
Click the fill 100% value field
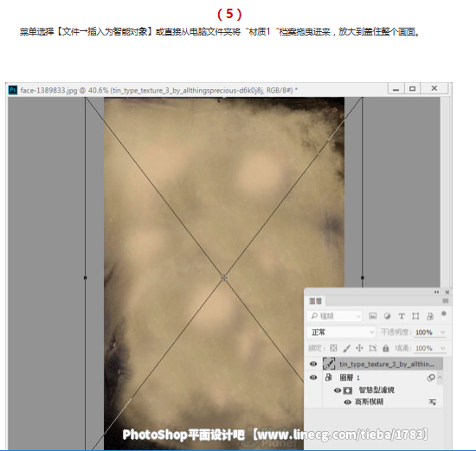[x=424, y=348]
